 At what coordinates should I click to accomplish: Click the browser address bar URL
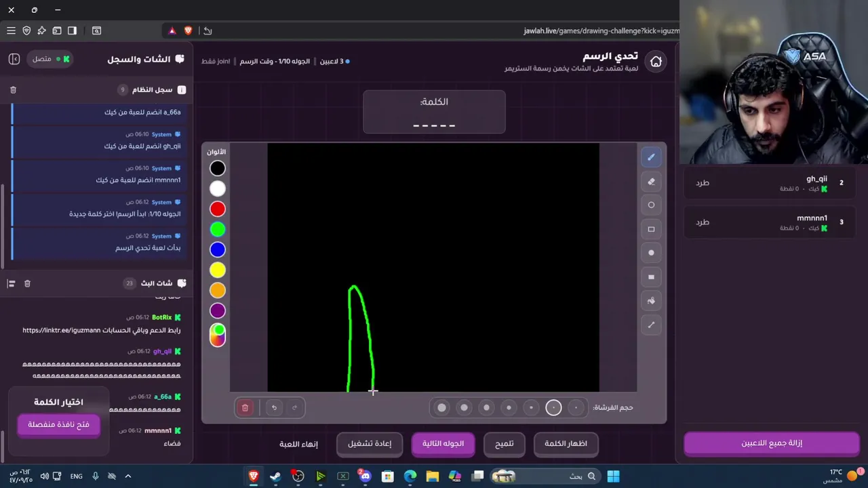click(x=601, y=30)
